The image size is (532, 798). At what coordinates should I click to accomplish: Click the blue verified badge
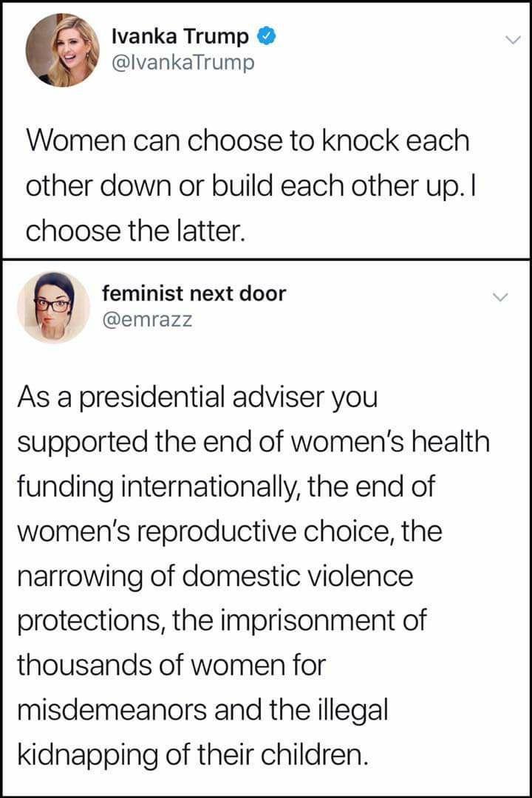pyautogui.click(x=264, y=35)
